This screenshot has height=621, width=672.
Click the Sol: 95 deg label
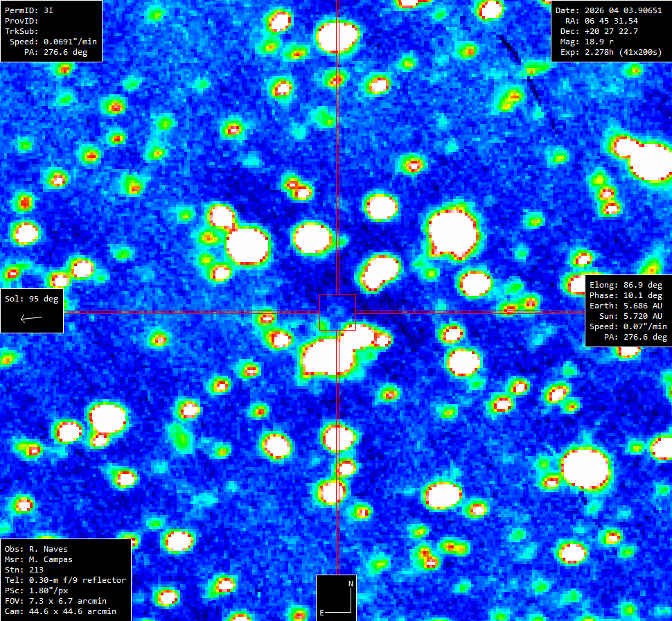coord(31,299)
